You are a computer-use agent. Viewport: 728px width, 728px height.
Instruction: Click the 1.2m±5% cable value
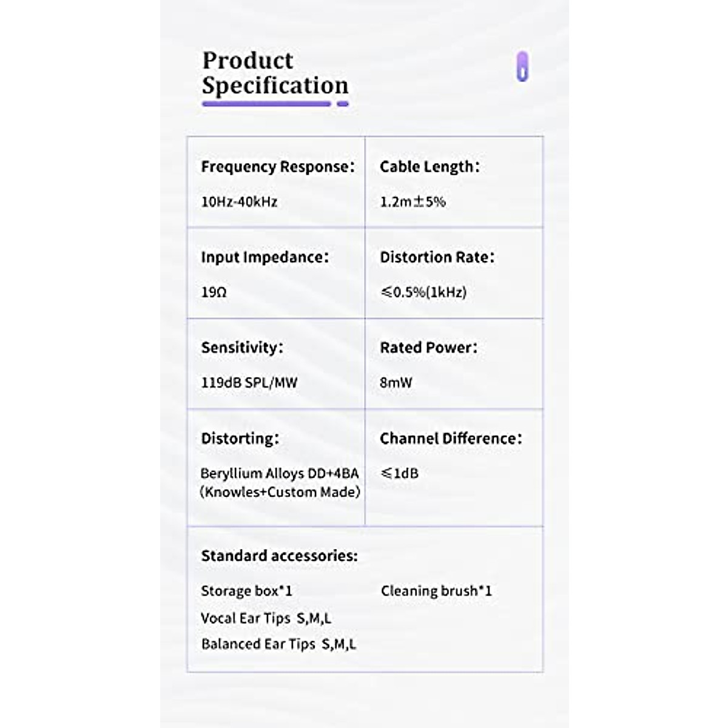[x=413, y=202]
